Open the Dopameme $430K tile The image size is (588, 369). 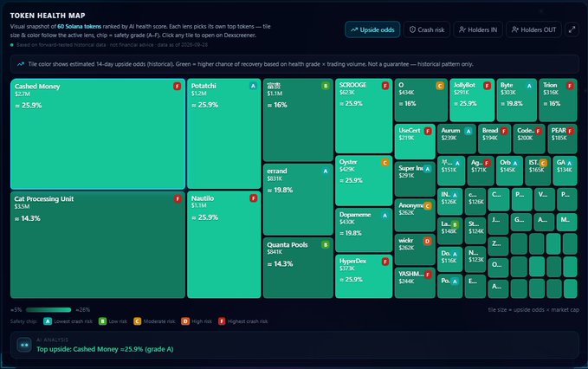364,230
